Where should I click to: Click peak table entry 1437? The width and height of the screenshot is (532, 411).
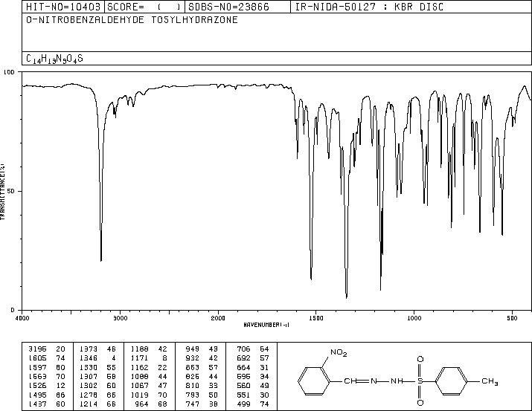coord(37,404)
